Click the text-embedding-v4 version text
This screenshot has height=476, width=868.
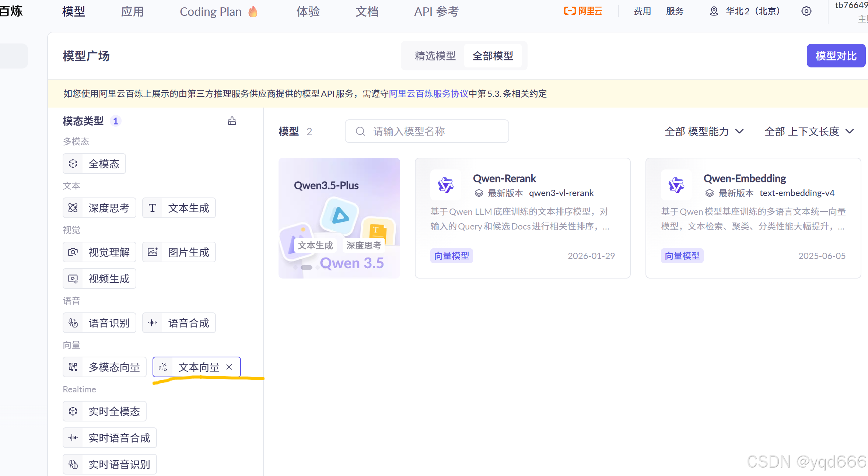(x=797, y=193)
